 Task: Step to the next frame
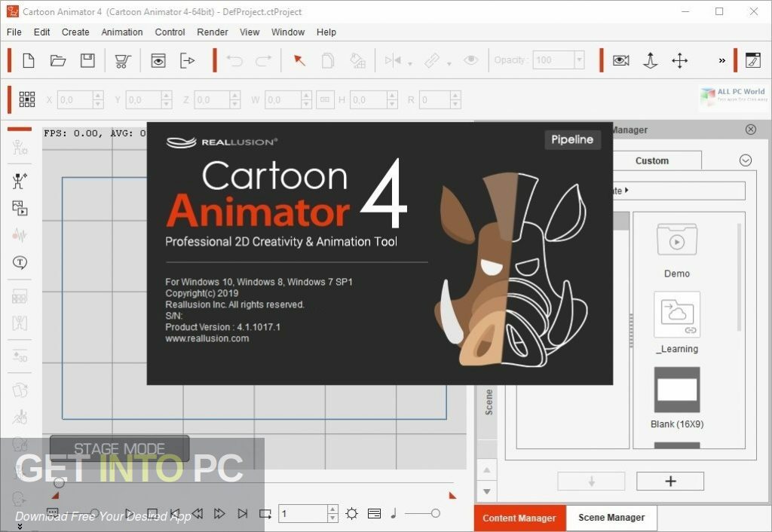[219, 513]
